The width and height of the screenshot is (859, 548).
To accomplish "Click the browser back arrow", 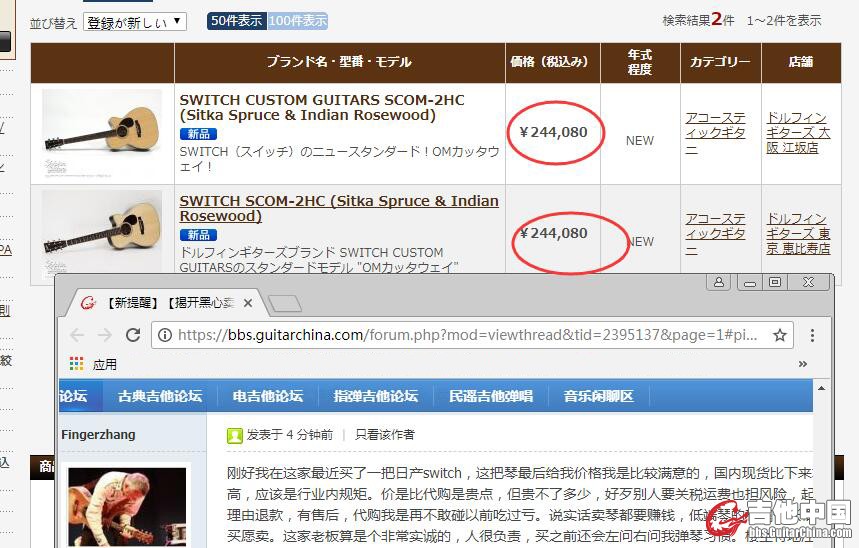I will click(78, 335).
